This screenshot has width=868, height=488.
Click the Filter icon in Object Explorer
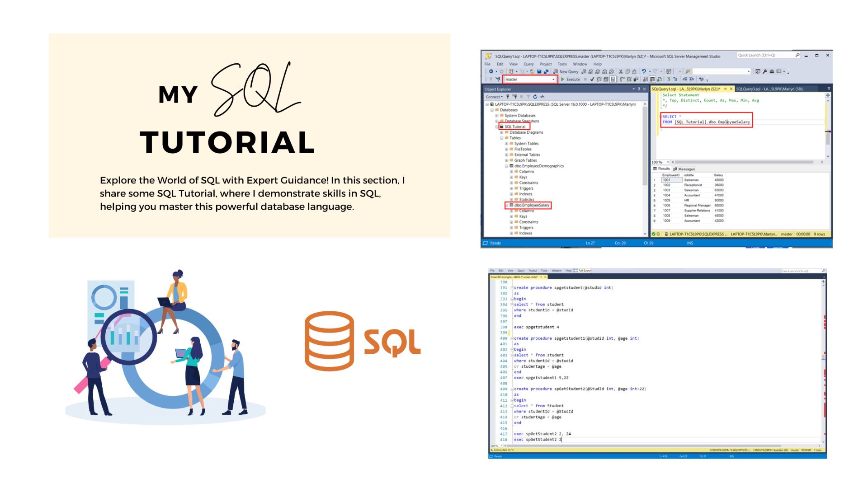point(528,97)
